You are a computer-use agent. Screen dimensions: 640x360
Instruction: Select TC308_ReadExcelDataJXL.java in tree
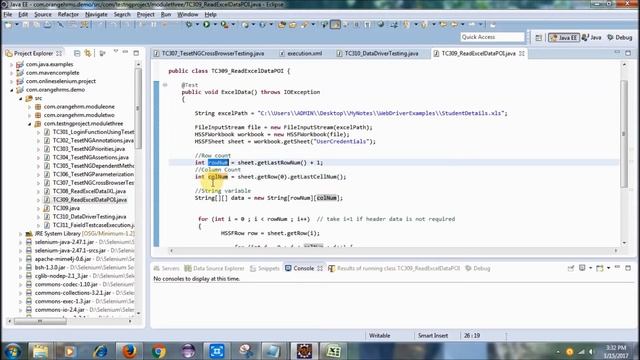tap(89, 191)
